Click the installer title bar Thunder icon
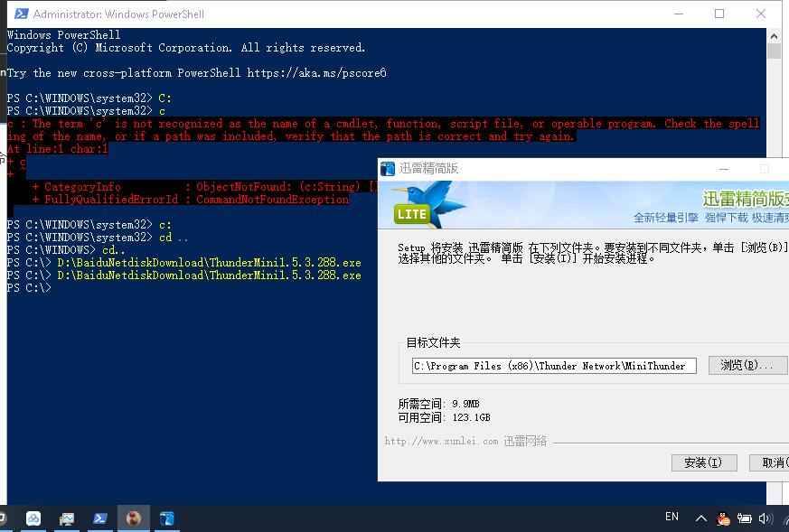 pos(387,168)
